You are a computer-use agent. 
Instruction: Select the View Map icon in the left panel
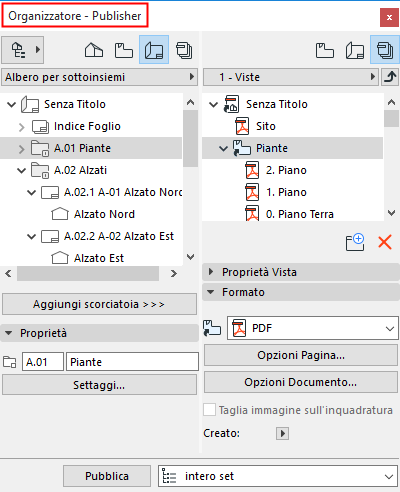pyautogui.click(x=124, y=50)
